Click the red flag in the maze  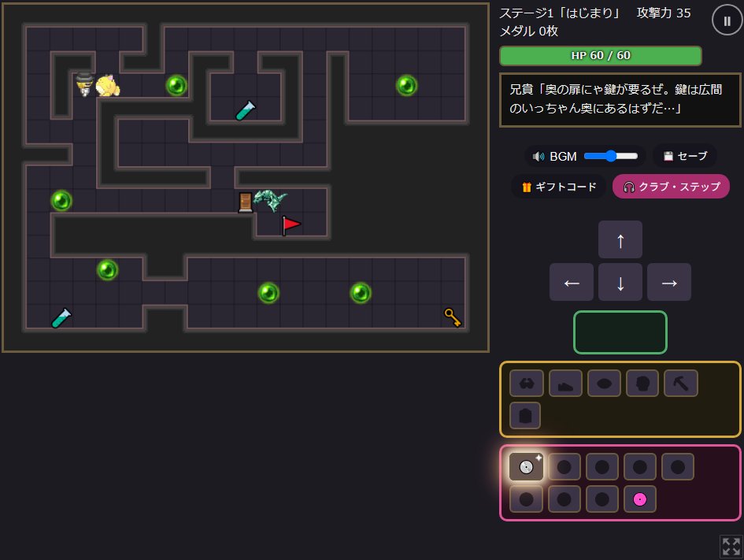coord(291,225)
